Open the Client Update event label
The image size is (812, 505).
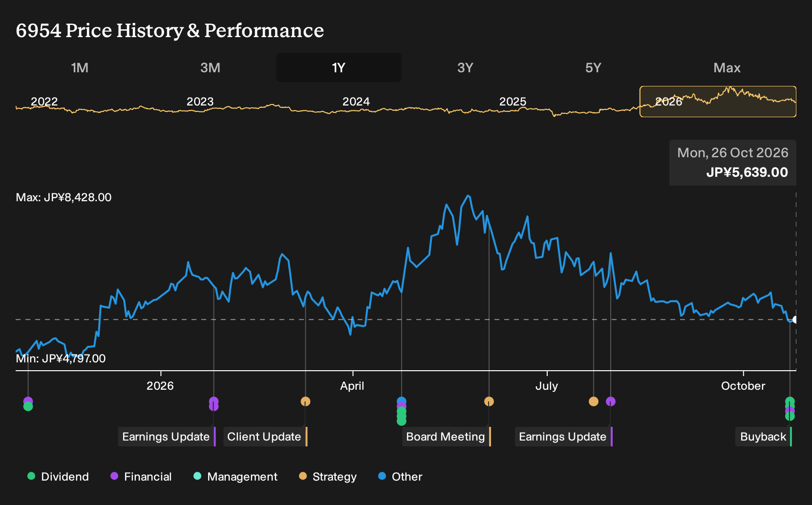pyautogui.click(x=264, y=437)
